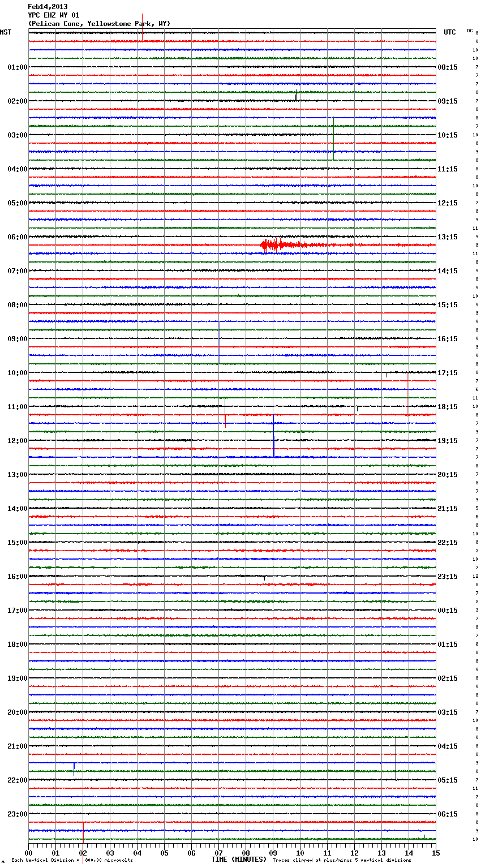Click the 21:15 UTC time label
This screenshot has height=868, width=481.
(448, 509)
